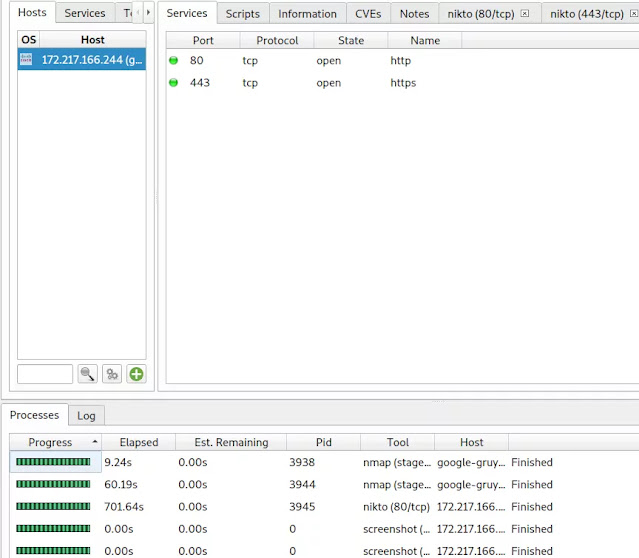Sort processes by Host column header
This screenshot has height=558, width=639.
(x=472, y=442)
